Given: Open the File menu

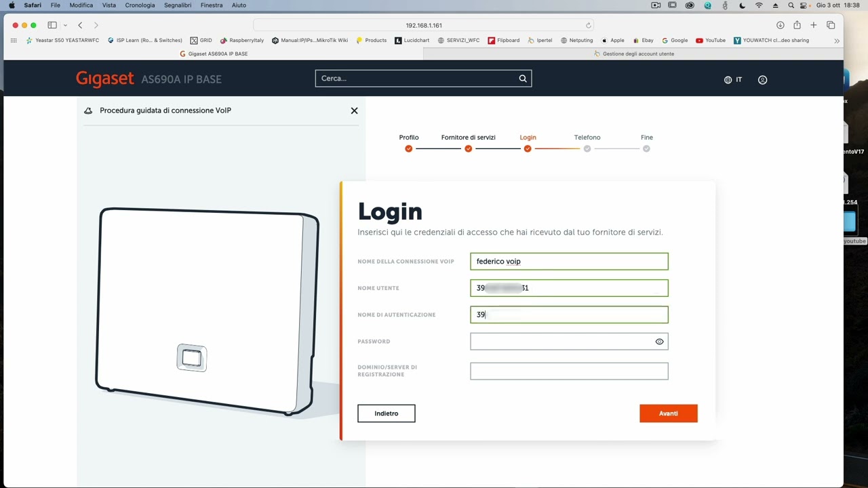Looking at the screenshot, I should [x=56, y=5].
